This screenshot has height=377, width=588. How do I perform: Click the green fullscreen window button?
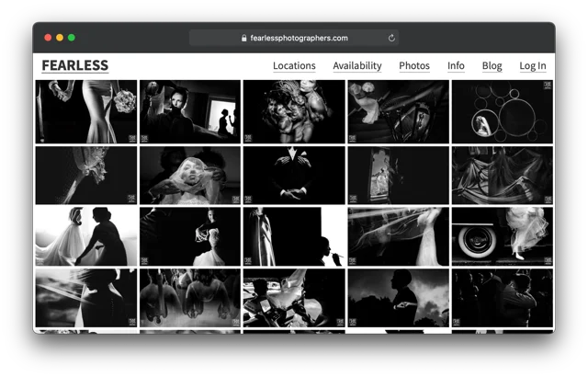[x=72, y=38]
